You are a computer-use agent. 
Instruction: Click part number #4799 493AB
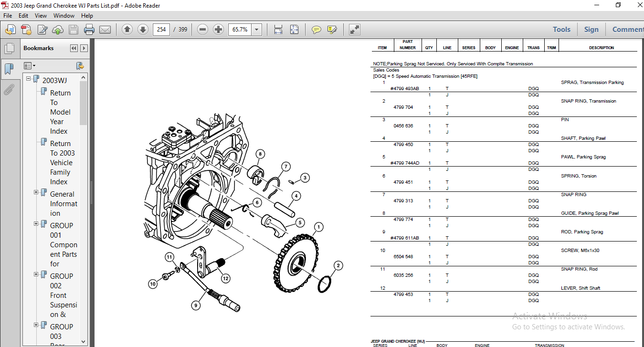[x=404, y=89]
